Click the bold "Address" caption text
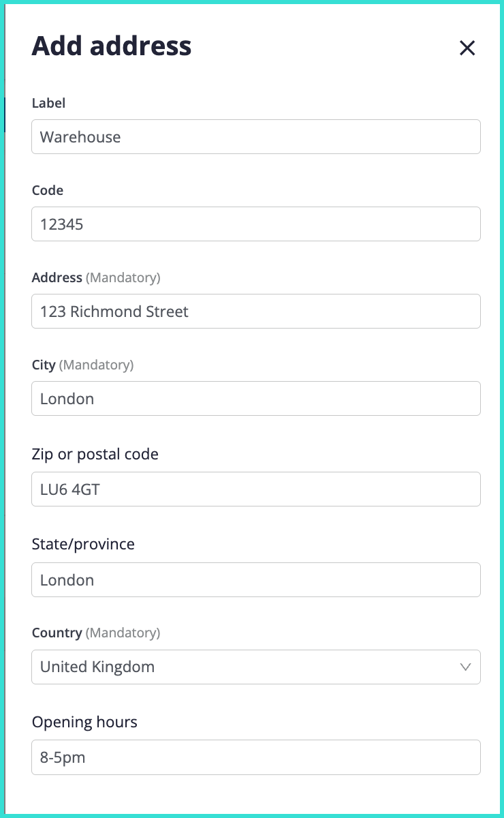The height and width of the screenshot is (818, 504). point(57,277)
